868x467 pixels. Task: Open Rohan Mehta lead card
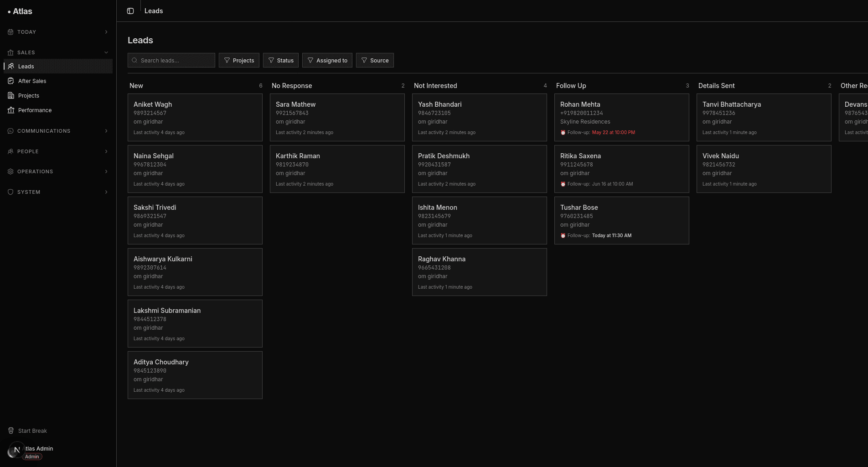tap(622, 118)
